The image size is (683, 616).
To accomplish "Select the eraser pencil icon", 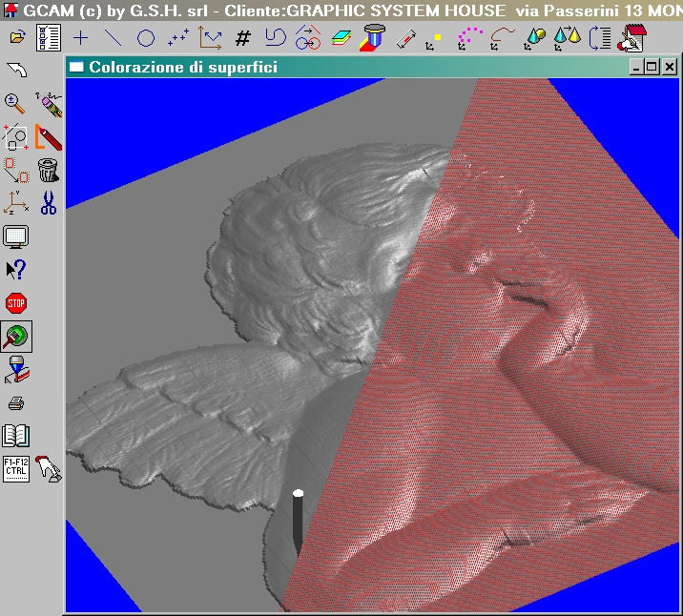I will point(49,105).
